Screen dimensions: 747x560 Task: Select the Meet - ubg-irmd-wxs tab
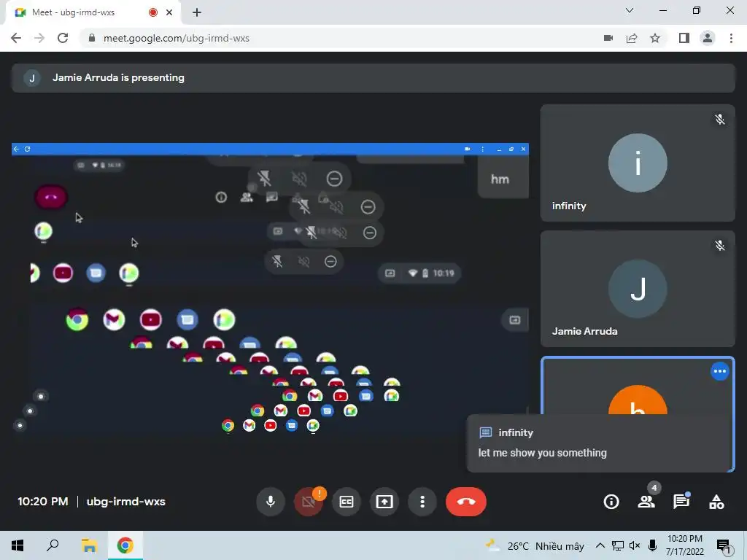(93, 12)
